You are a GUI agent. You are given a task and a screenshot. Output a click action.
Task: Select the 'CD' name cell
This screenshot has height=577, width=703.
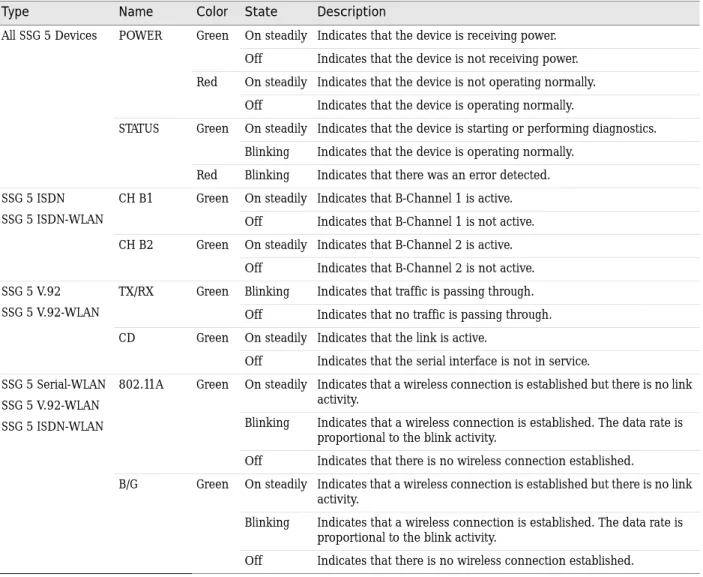click(x=127, y=338)
